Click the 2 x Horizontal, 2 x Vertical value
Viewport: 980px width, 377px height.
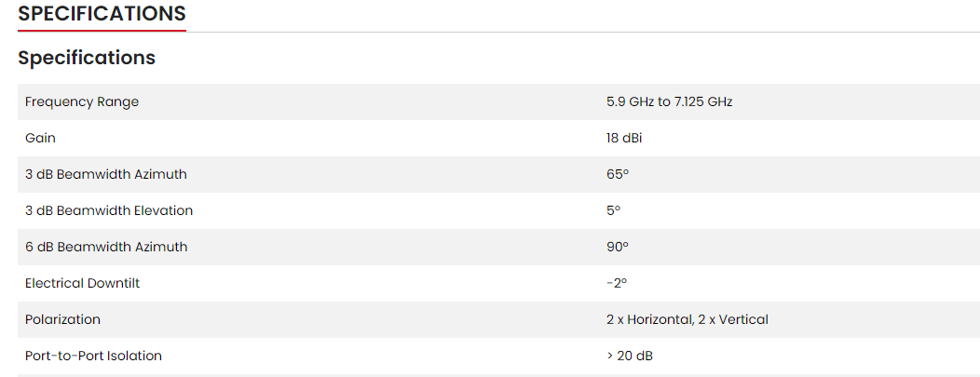click(x=687, y=319)
